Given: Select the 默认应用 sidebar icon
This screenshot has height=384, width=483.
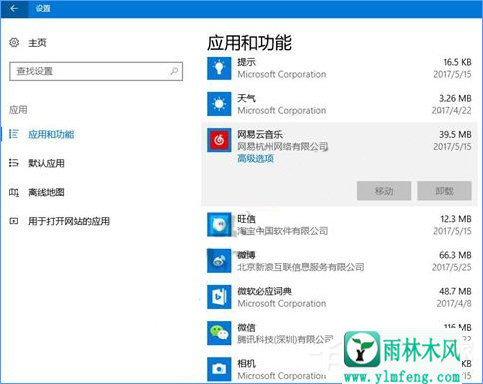Looking at the screenshot, I should tap(13, 163).
